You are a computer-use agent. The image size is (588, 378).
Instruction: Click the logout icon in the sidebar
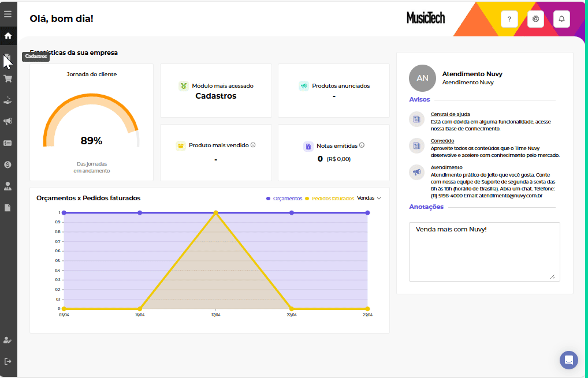tap(8, 361)
